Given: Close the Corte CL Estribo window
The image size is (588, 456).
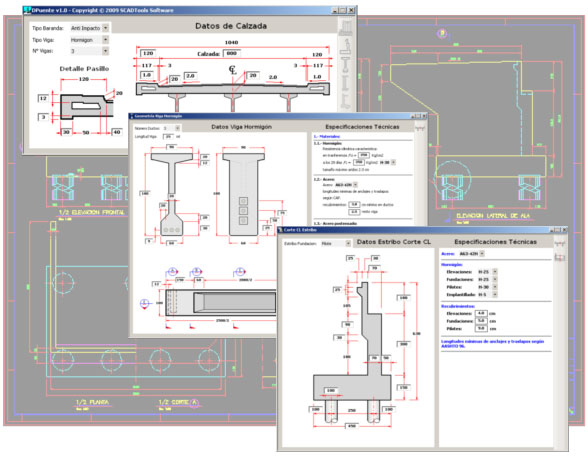Looking at the screenshot, I should (564, 230).
